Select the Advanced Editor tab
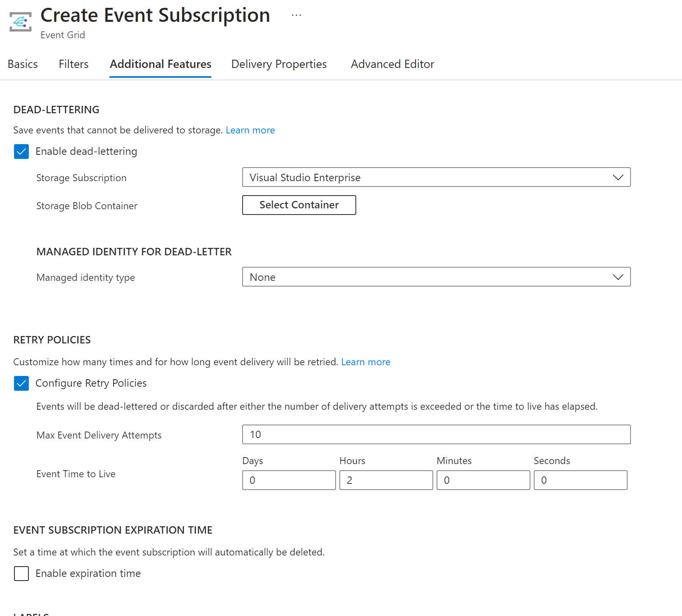This screenshot has width=682, height=616. pyautogui.click(x=392, y=64)
